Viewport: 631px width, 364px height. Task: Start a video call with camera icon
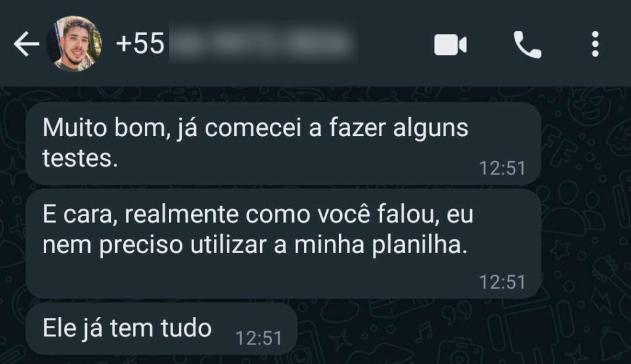pos(450,44)
